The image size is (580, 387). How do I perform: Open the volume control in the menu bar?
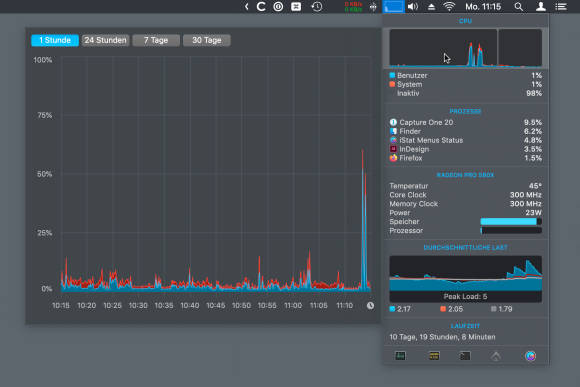pos(413,7)
